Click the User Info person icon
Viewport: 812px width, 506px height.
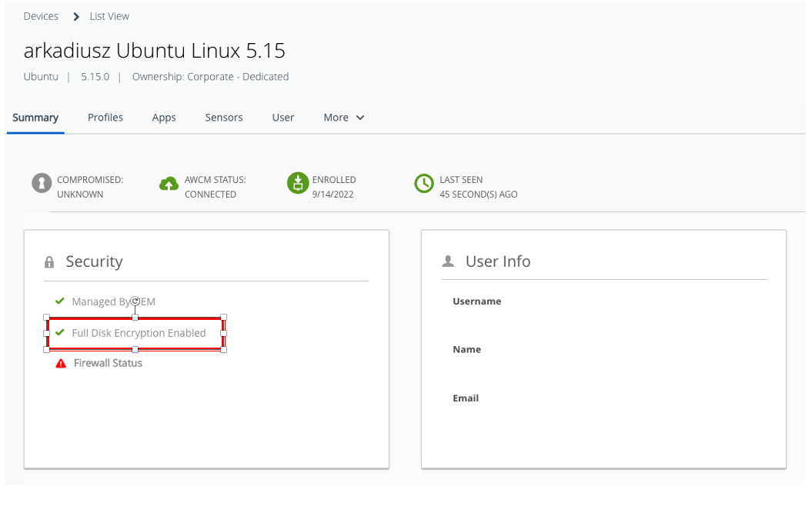click(x=448, y=261)
